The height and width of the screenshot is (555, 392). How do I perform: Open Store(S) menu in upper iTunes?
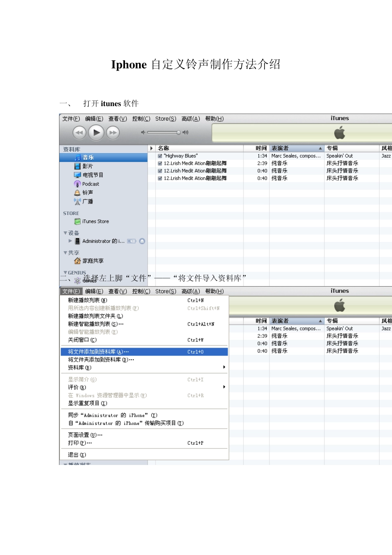tap(165, 119)
